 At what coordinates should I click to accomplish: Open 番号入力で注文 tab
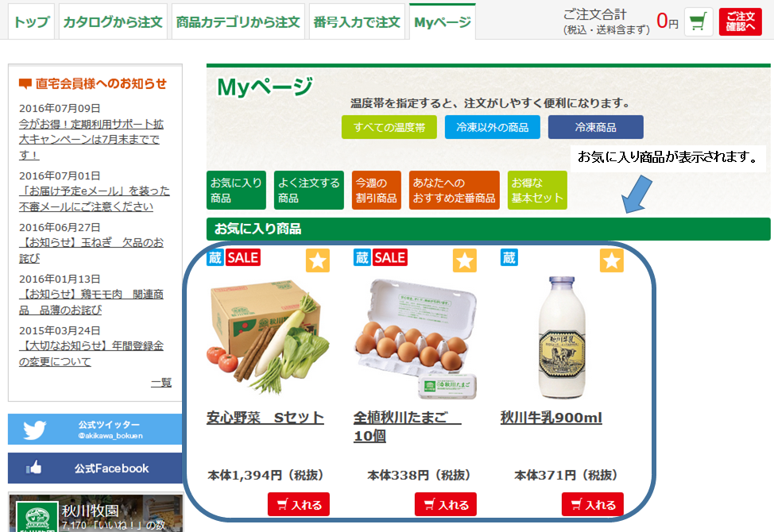coord(356,21)
